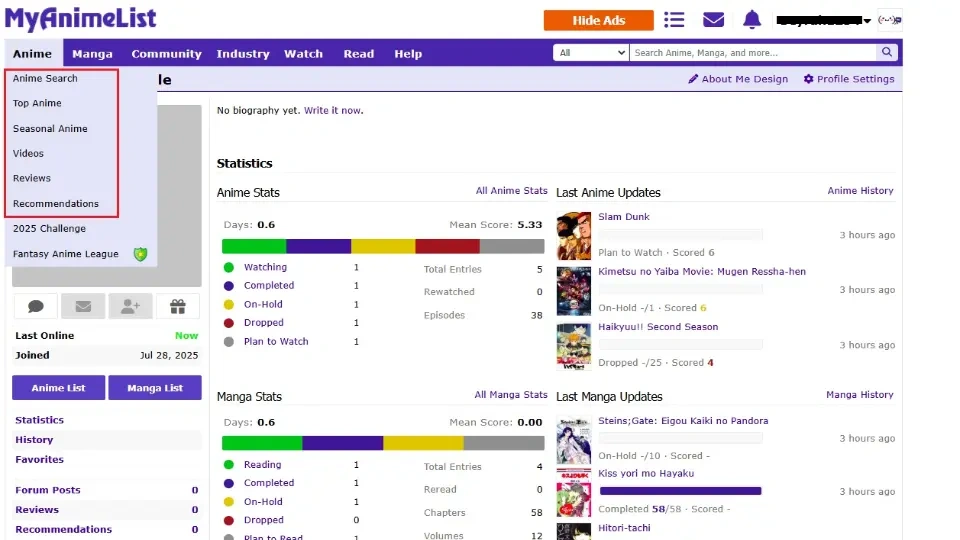Open Statistics link in sidebar
Image resolution: width=960 pixels, height=540 pixels.
40,420
